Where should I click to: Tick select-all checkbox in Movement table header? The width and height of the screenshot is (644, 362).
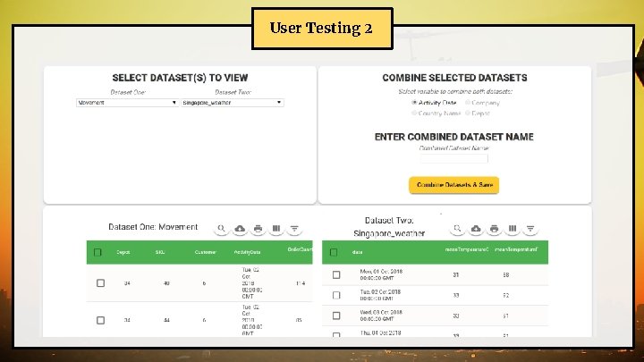(x=97, y=252)
